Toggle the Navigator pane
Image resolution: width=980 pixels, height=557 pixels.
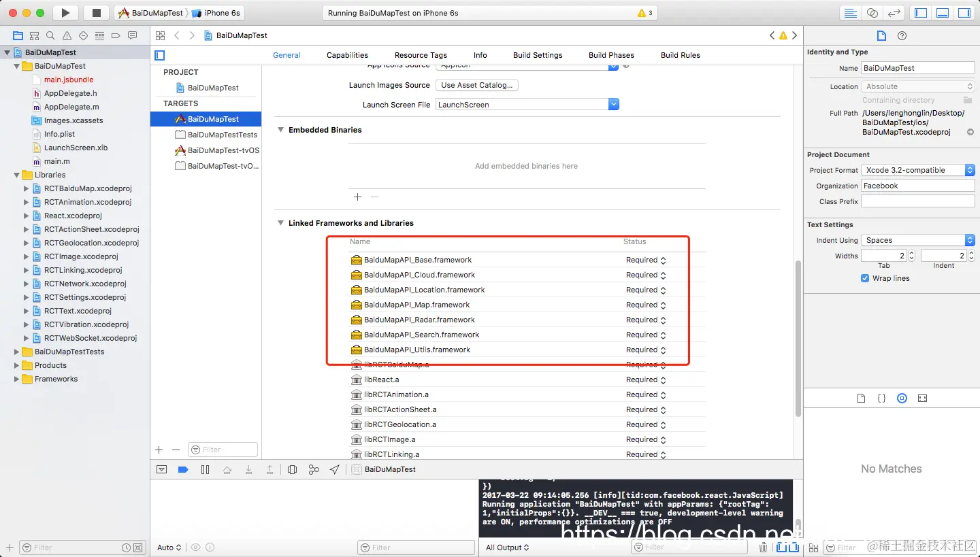coord(921,13)
